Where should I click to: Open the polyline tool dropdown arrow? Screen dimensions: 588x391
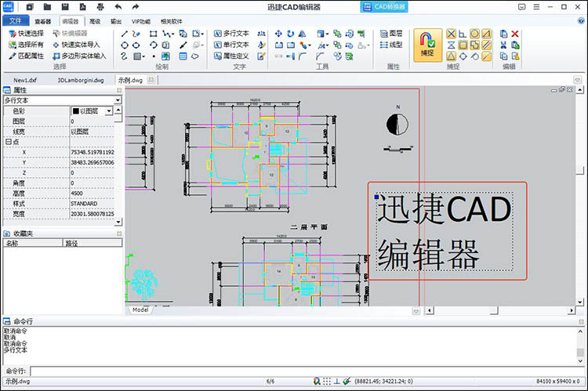[x=173, y=34]
